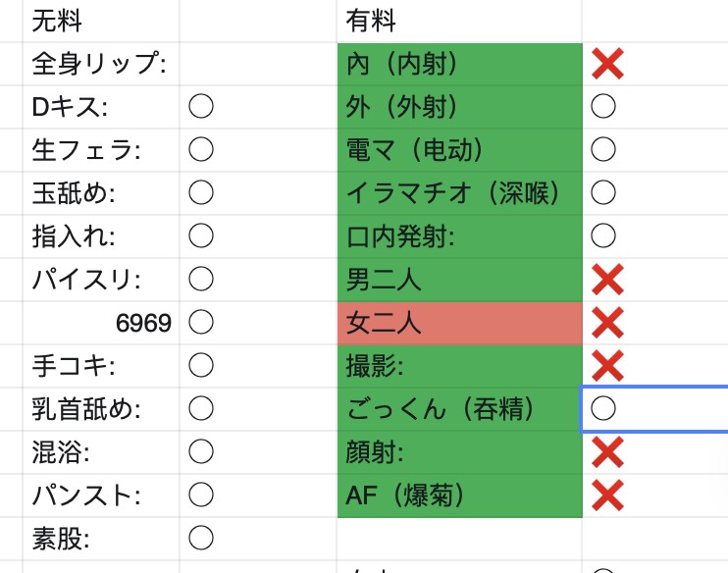Viewport: 728px width, 573px height.
Task: Click the circle mark beside 混浴
Action: coord(201,451)
